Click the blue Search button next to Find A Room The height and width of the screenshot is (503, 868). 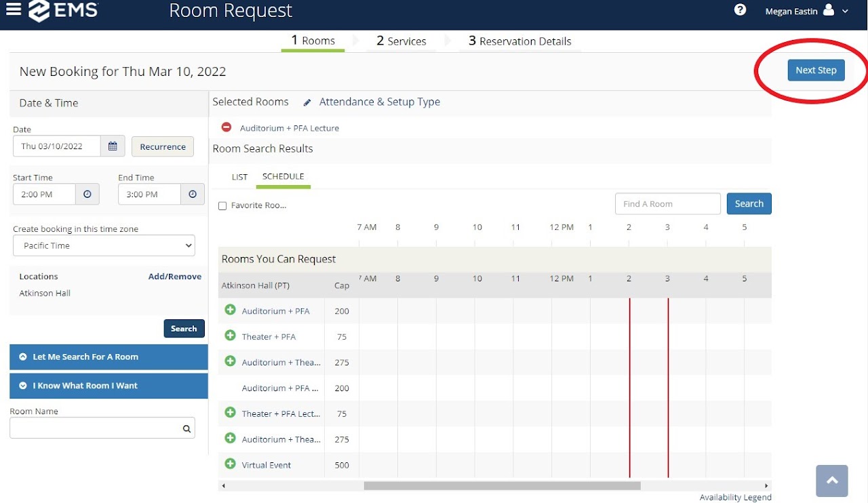coord(749,203)
